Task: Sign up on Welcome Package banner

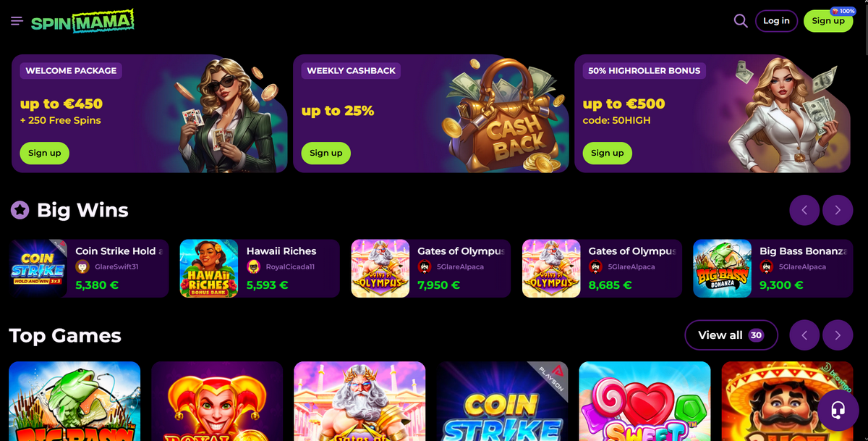Action: pyautogui.click(x=44, y=153)
